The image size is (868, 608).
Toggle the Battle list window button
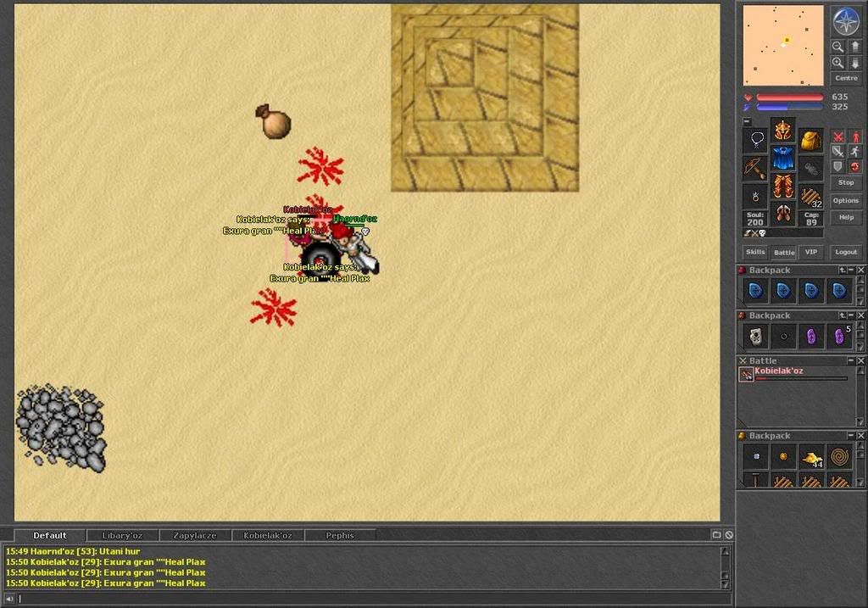(x=784, y=252)
